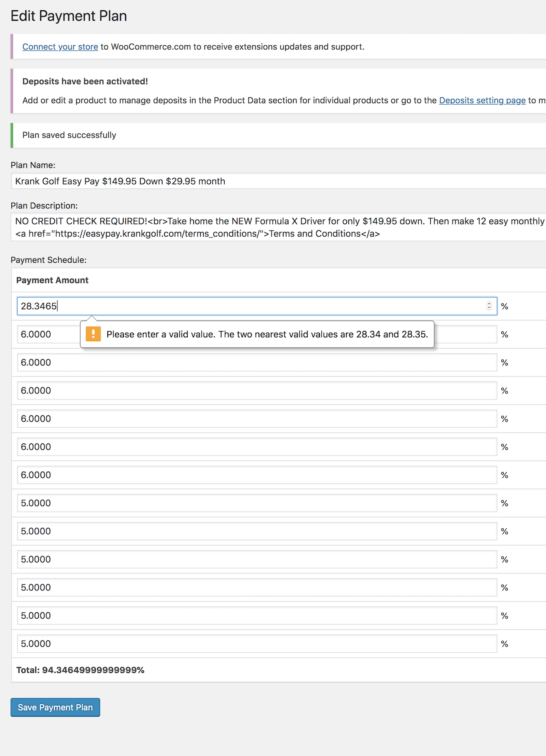546x756 pixels.
Task: Click the percent sign beside the 28.3465 field
Action: click(x=504, y=307)
